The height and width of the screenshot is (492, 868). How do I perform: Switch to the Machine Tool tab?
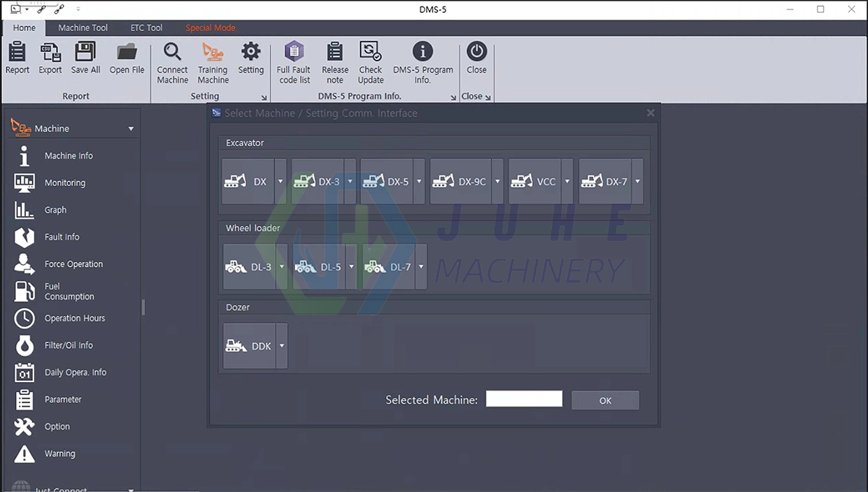[82, 27]
